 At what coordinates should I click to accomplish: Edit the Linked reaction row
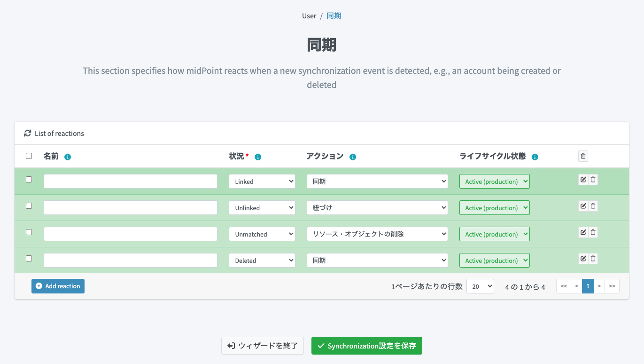coord(583,180)
